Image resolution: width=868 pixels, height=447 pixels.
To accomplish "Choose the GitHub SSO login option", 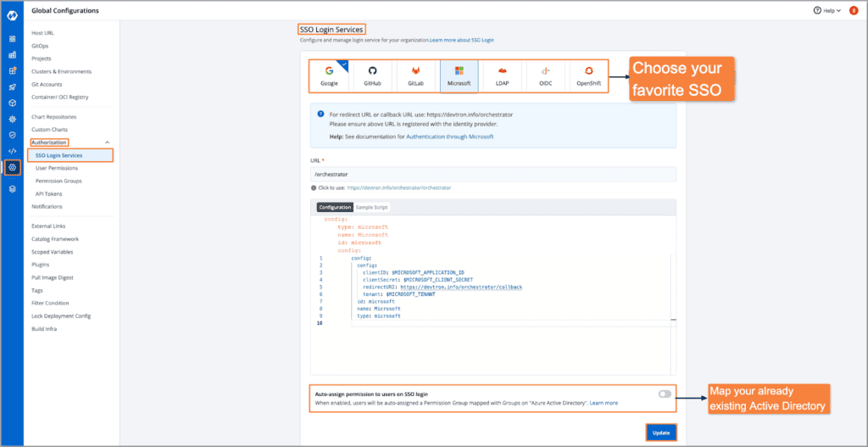I will 372,76.
